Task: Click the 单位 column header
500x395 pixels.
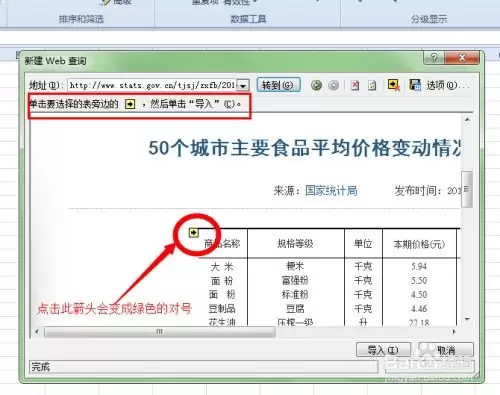Action: [x=363, y=244]
